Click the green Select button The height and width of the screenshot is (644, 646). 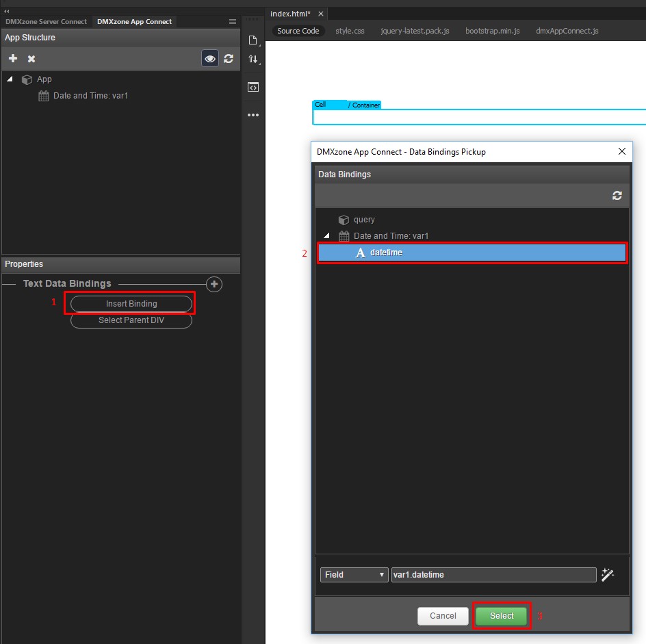(x=502, y=615)
